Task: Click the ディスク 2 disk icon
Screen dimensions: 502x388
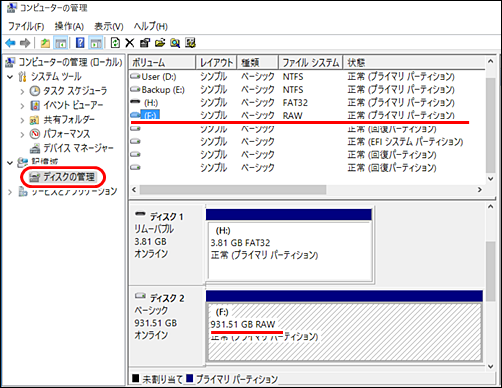Action: 140,296
